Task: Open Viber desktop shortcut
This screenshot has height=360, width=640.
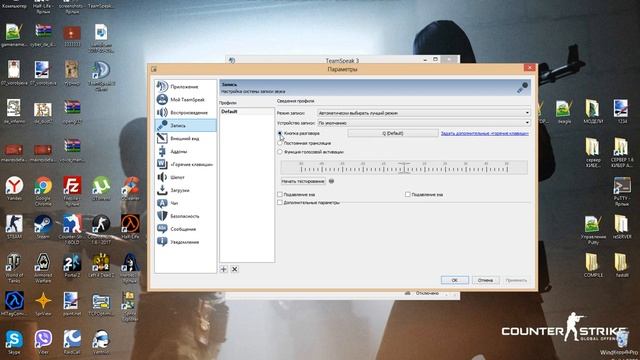Action: [43, 342]
